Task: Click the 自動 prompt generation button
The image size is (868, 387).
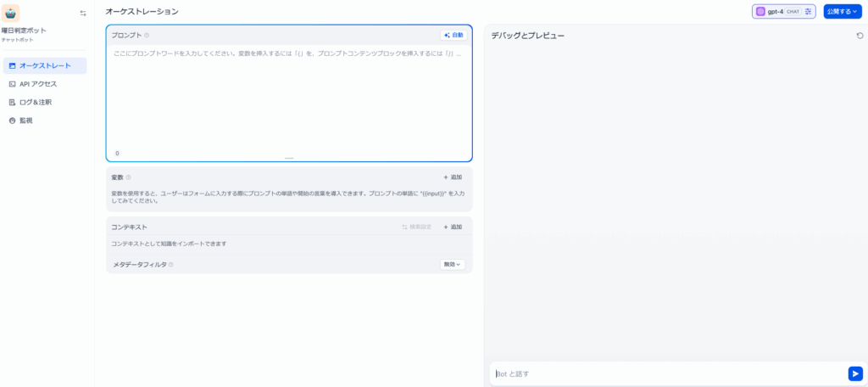Action: 453,36
